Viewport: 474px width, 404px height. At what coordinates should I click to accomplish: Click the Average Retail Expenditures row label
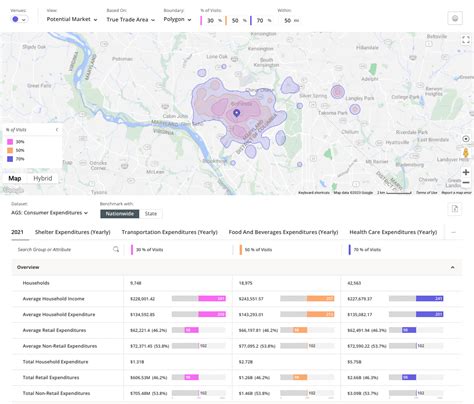tap(54, 330)
